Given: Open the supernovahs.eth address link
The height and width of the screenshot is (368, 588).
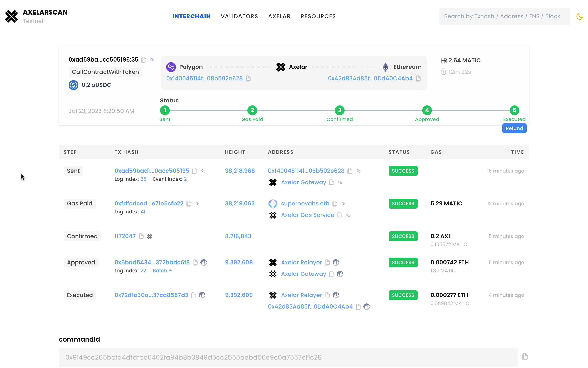Looking at the screenshot, I should [305, 203].
